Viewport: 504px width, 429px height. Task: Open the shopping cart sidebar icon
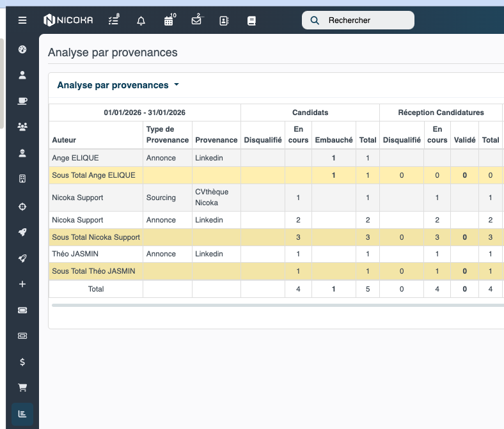pyautogui.click(x=22, y=387)
